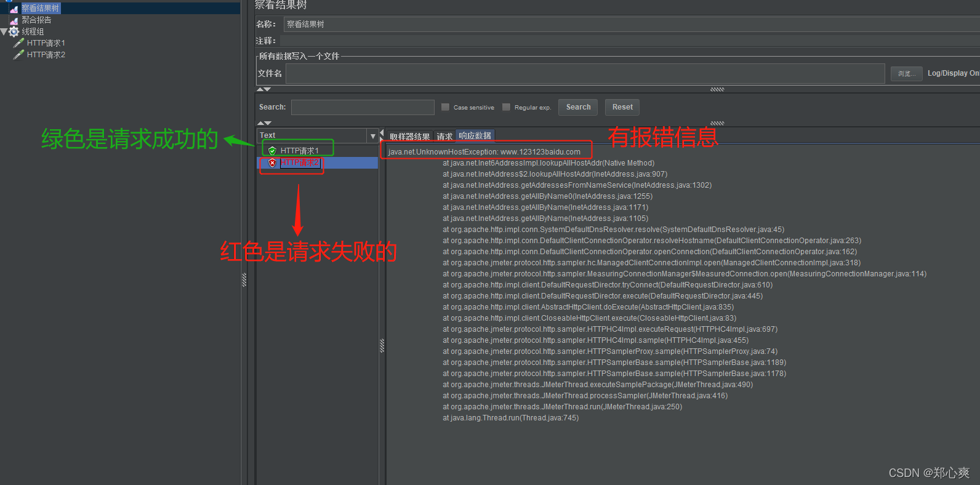980x485 pixels.
Task: Select HTTP请求2 label in the test plan tree
Action: [46, 55]
